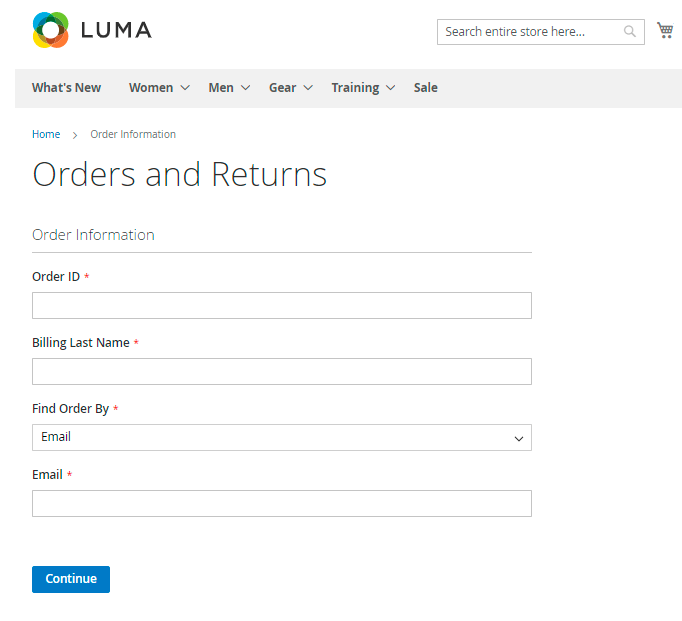This screenshot has width=682, height=621.
Task: Click the Billing Last Name field
Action: tap(281, 371)
